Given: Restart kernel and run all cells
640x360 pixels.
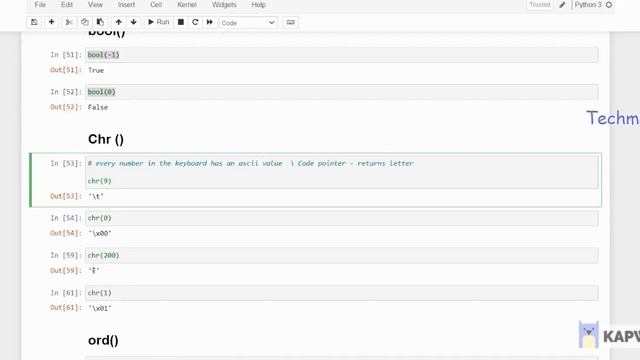Looking at the screenshot, I should pos(209,22).
